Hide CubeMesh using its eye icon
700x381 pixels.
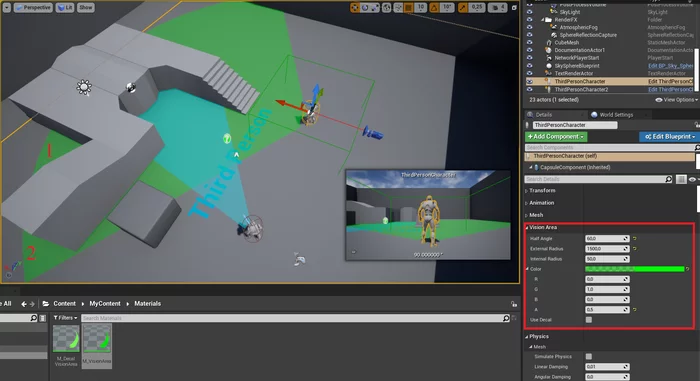click(529, 42)
